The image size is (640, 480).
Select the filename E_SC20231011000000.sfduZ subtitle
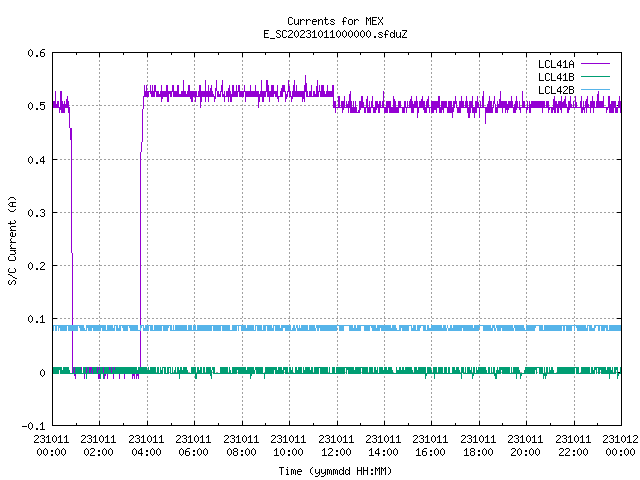pyautogui.click(x=335, y=34)
